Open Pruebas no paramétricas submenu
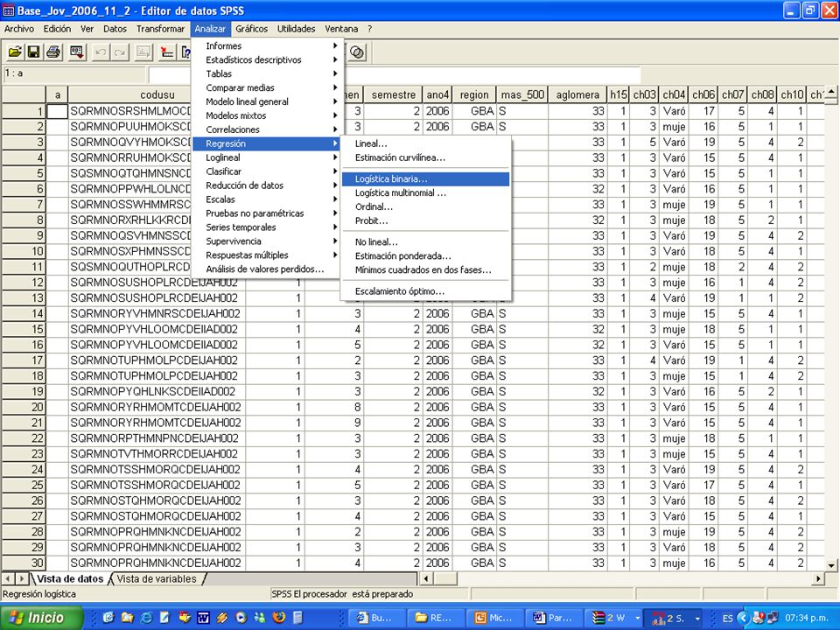This screenshot has height=630, width=840. pos(266,213)
